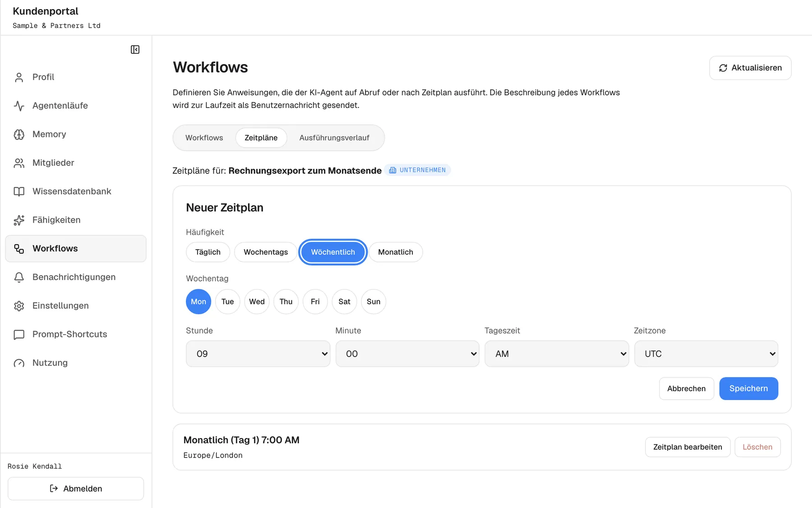Select Wöchentlich frequency option

(x=333, y=252)
